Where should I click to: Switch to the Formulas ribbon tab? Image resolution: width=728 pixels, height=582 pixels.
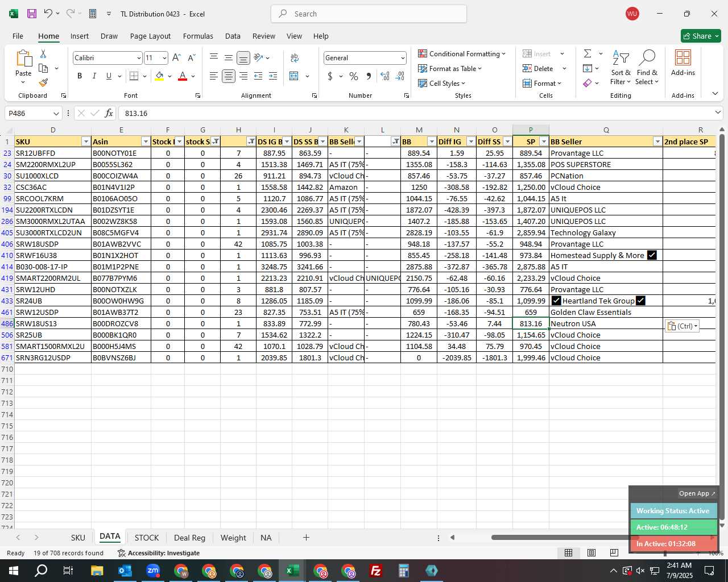point(198,36)
